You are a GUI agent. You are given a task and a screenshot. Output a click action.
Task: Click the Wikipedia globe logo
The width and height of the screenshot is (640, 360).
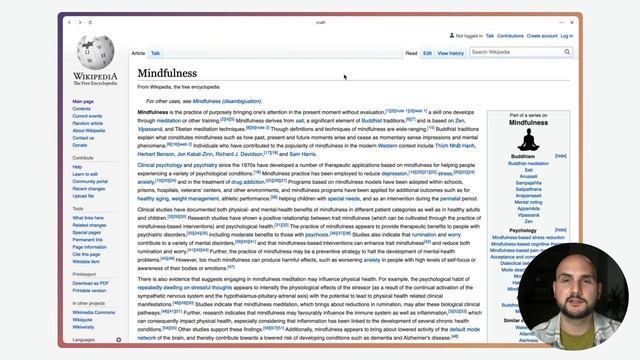point(96,52)
